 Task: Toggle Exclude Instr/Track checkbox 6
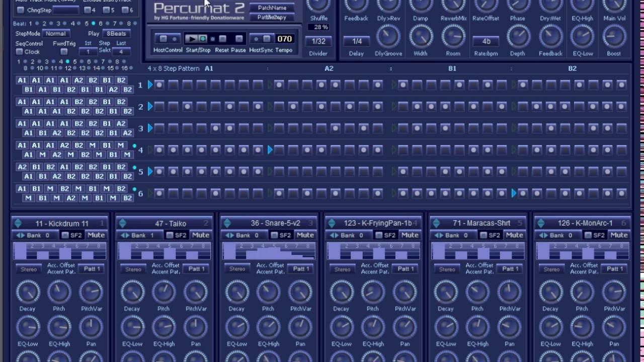[125, 10]
